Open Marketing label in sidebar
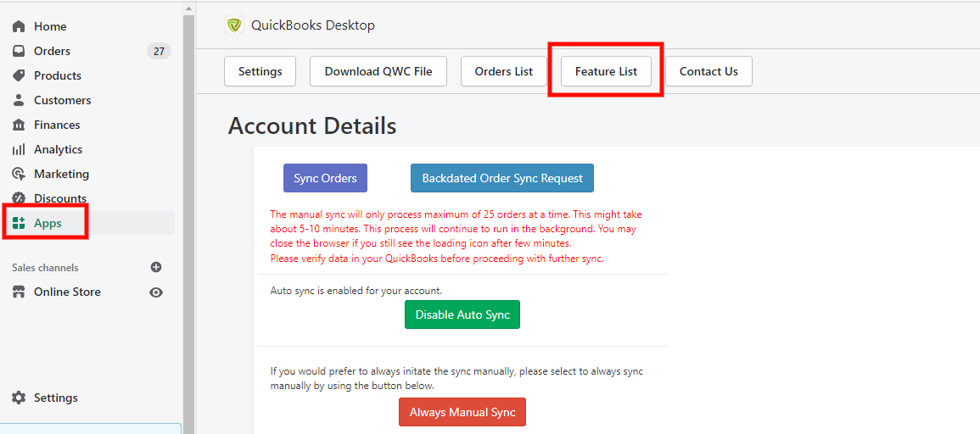Viewport: 980px width, 434px height. click(61, 174)
